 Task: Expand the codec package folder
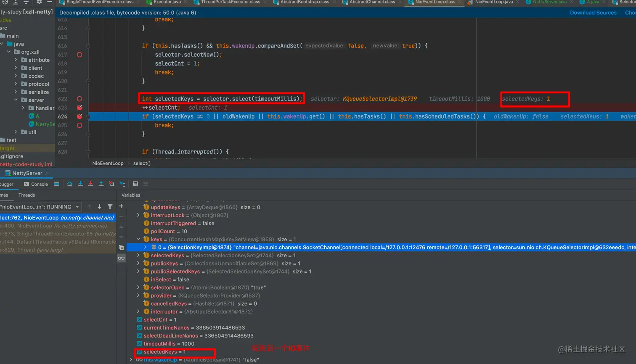(16, 76)
